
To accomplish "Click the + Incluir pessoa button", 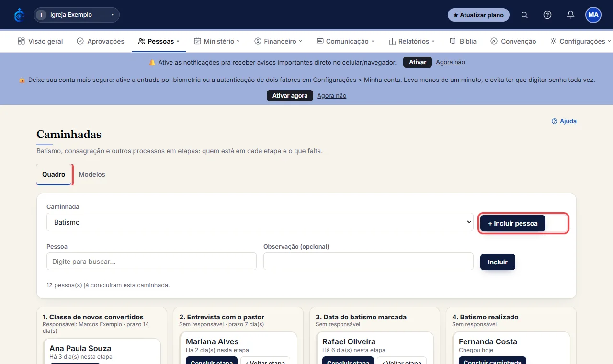I will point(513,223).
